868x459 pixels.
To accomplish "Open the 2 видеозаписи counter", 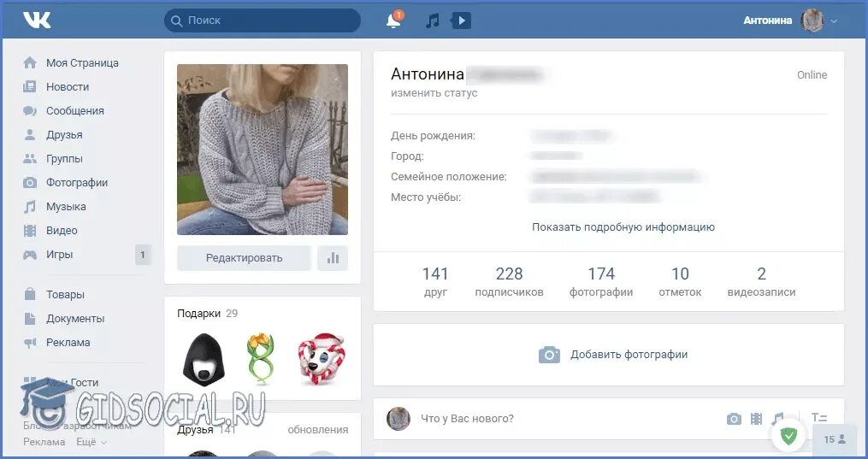I will point(761,281).
